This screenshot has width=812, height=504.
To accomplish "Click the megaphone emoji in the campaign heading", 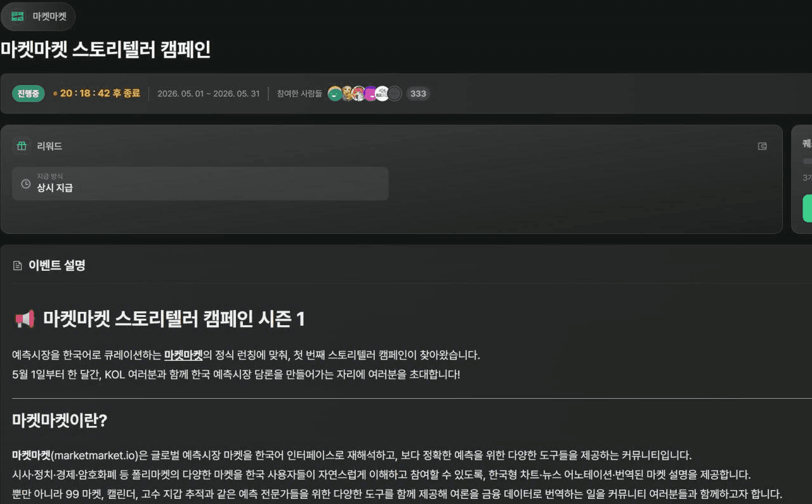I will [x=24, y=319].
